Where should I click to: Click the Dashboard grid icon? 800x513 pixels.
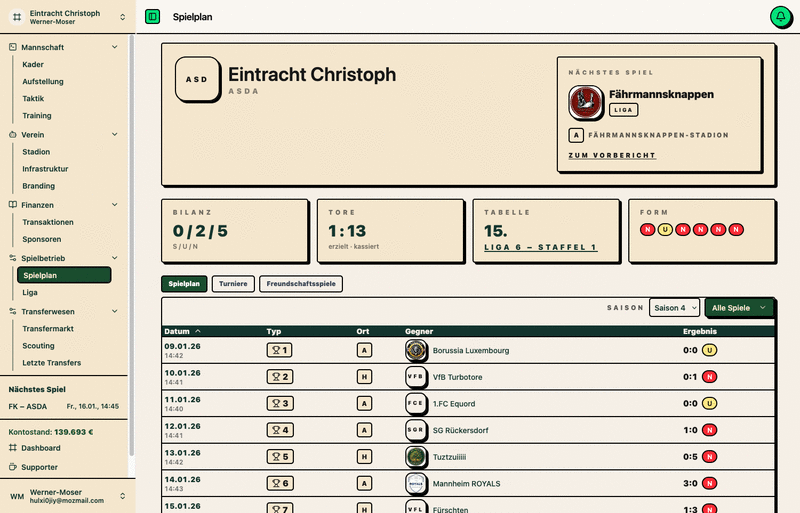pos(13,448)
